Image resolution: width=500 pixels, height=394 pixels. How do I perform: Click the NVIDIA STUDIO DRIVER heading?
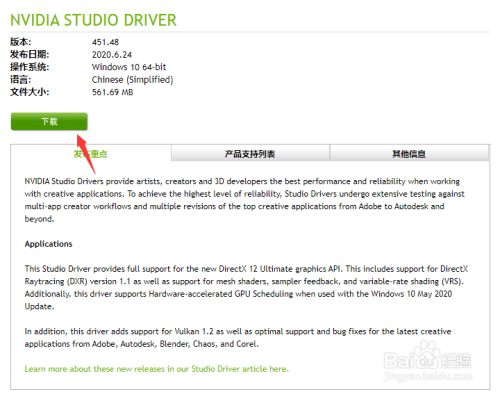[x=93, y=20]
